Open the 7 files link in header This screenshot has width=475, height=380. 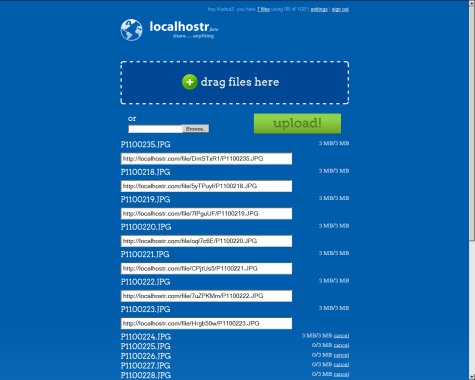[263, 9]
